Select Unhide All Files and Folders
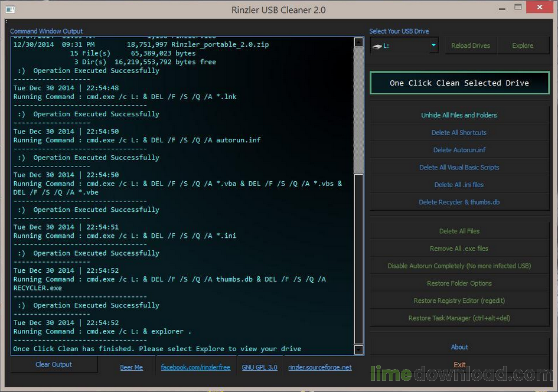Image resolution: width=558 pixels, height=392 pixels. coord(459,115)
